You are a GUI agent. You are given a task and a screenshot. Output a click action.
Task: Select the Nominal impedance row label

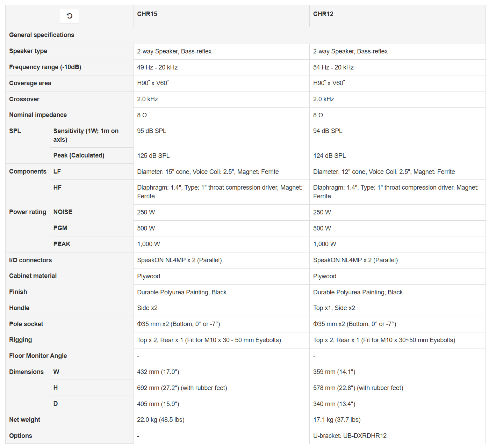pyautogui.click(x=38, y=115)
